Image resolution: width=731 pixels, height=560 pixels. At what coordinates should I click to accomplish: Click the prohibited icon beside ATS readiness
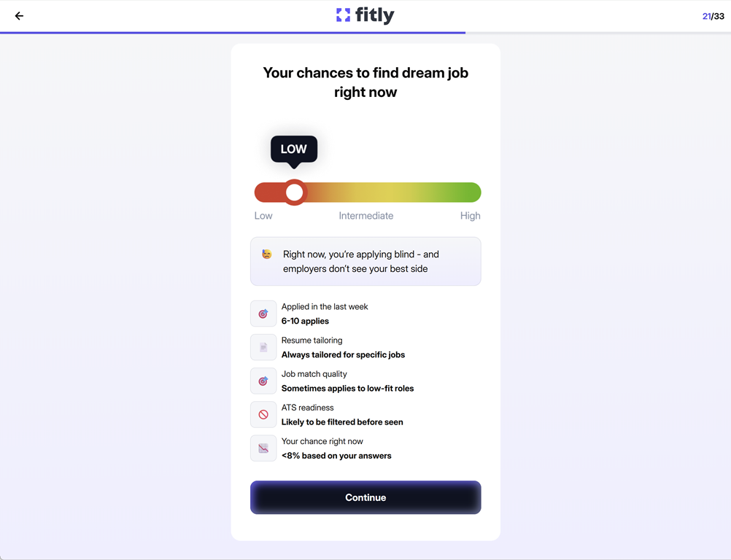point(263,415)
